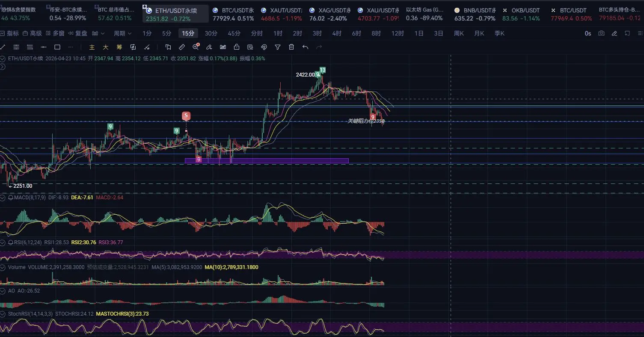Viewport: 644px width, 337px height.
Task: Click the zoom-in magnifier icon
Action: click(x=196, y=47)
